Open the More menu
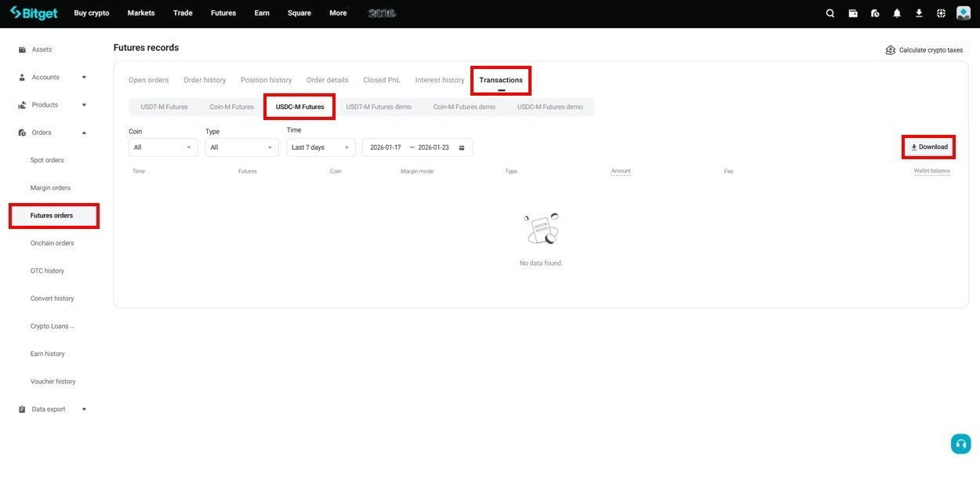The image size is (980, 483). point(338,13)
